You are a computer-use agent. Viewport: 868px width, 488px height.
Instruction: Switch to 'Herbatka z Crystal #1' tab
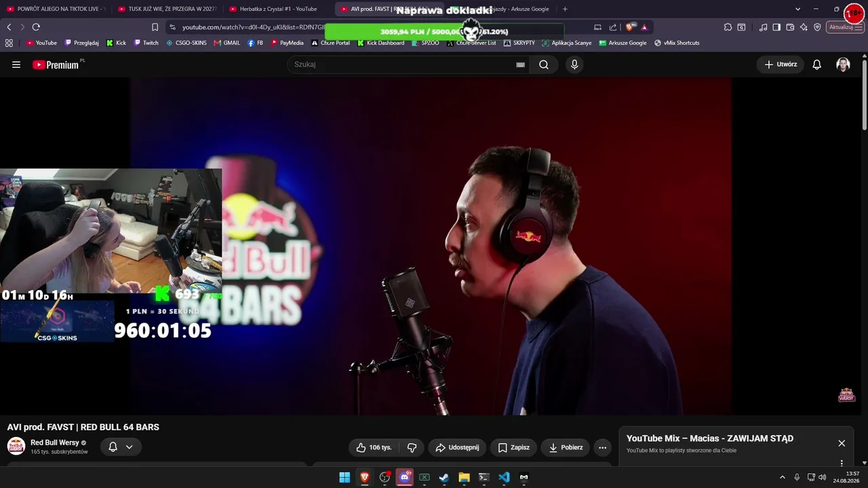277,9
